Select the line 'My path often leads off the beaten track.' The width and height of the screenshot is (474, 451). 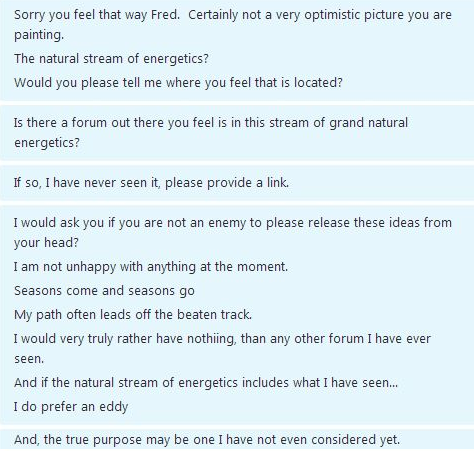(x=133, y=315)
